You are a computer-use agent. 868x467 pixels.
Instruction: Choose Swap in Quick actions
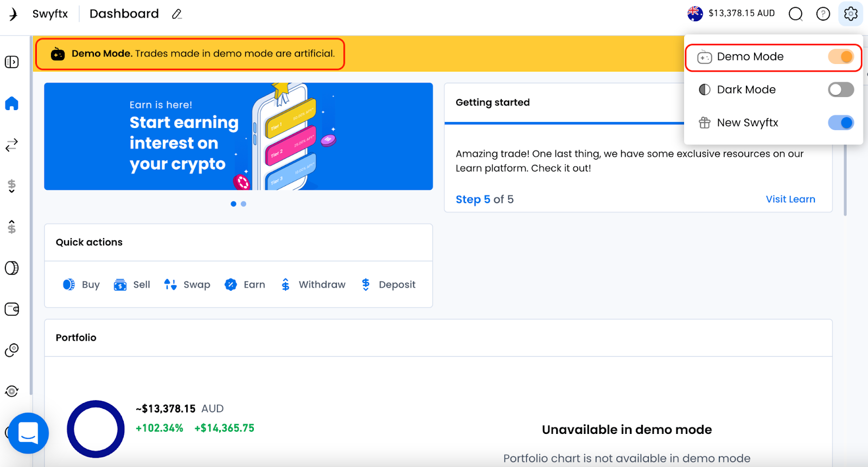click(x=187, y=285)
